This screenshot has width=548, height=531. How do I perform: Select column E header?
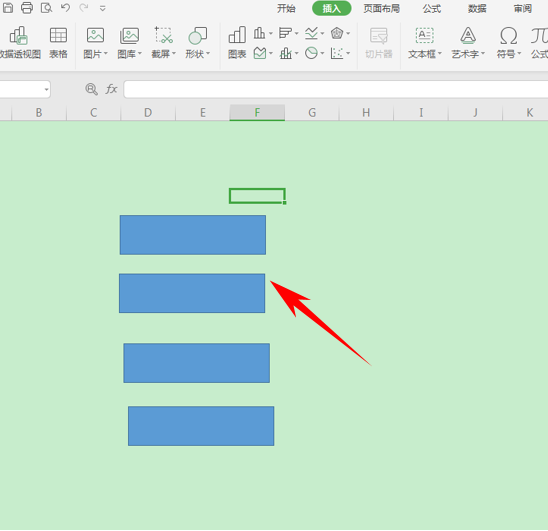202,113
